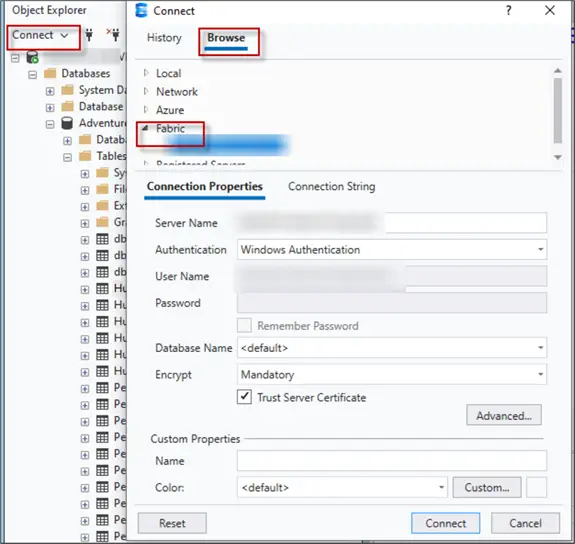Expand the Ext... folder under Tables

[x=85, y=207]
